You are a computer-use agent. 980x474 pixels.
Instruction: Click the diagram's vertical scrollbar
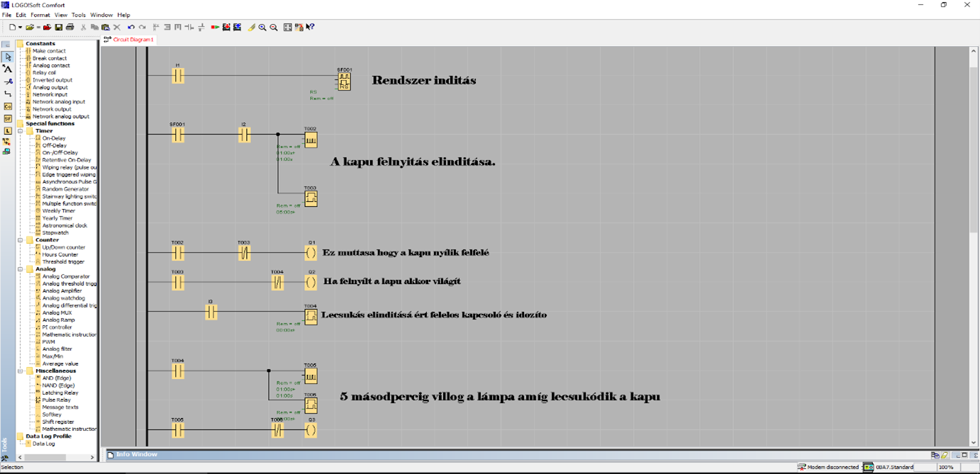point(974,142)
